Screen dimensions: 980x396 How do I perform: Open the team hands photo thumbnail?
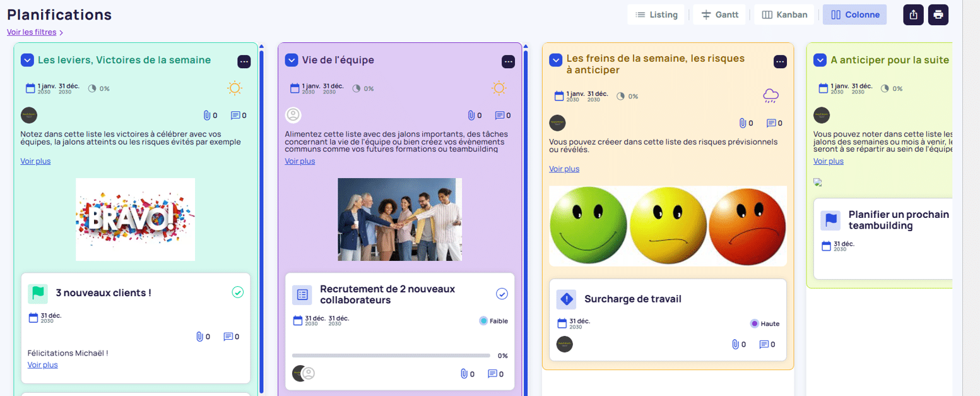click(x=399, y=219)
